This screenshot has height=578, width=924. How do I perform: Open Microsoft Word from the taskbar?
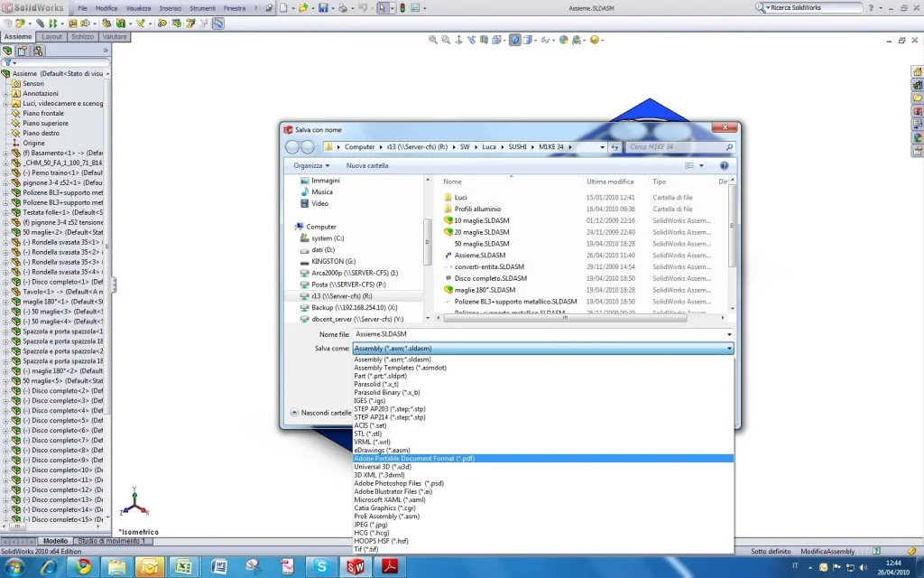(x=218, y=567)
